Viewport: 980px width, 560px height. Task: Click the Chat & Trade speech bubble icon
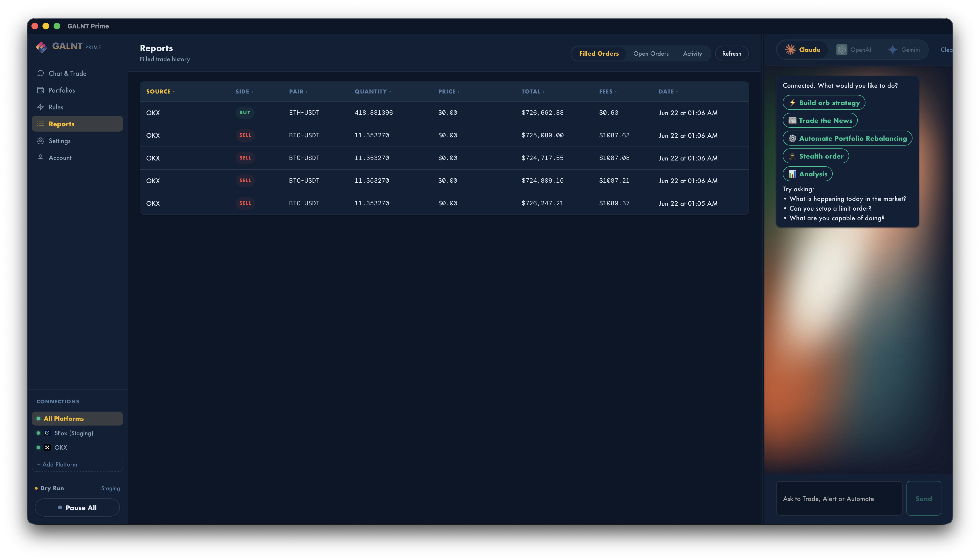41,73
